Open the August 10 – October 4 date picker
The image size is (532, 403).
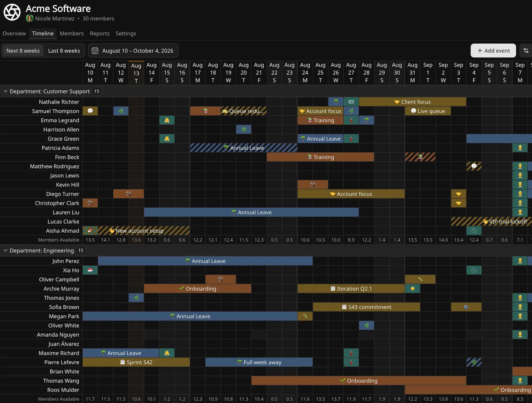pos(133,51)
